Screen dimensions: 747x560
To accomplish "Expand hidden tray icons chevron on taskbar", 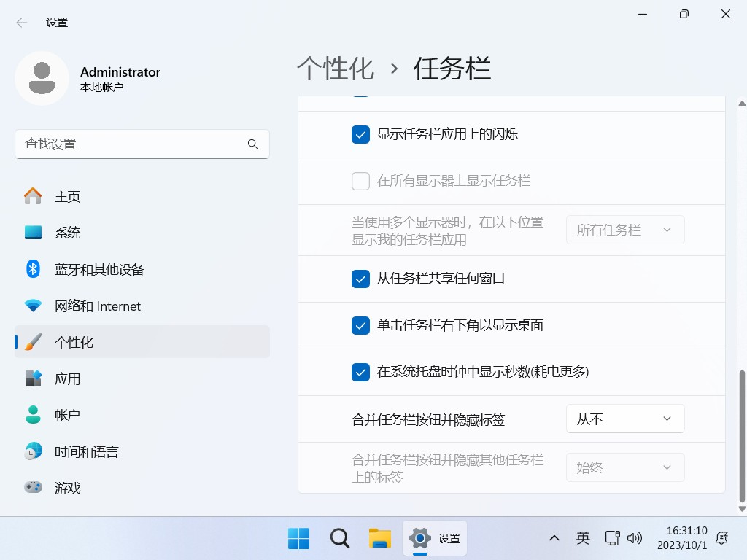I will click(x=554, y=538).
